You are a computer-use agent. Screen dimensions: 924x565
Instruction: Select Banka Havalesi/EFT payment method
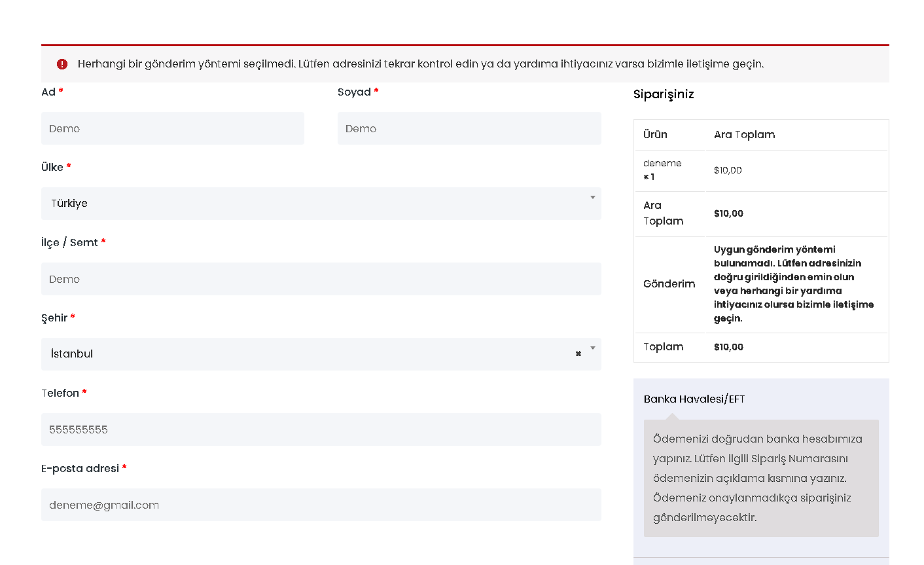click(x=694, y=399)
